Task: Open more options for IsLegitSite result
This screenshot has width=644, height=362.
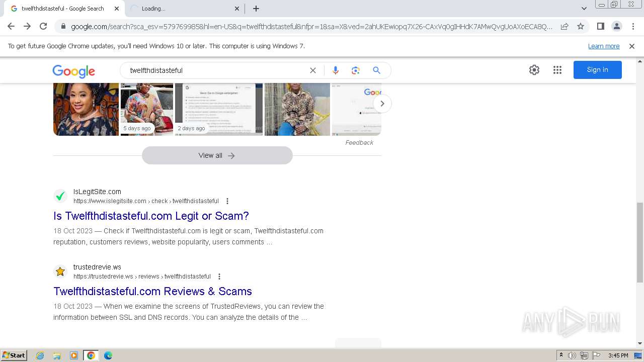Action: coord(227,201)
